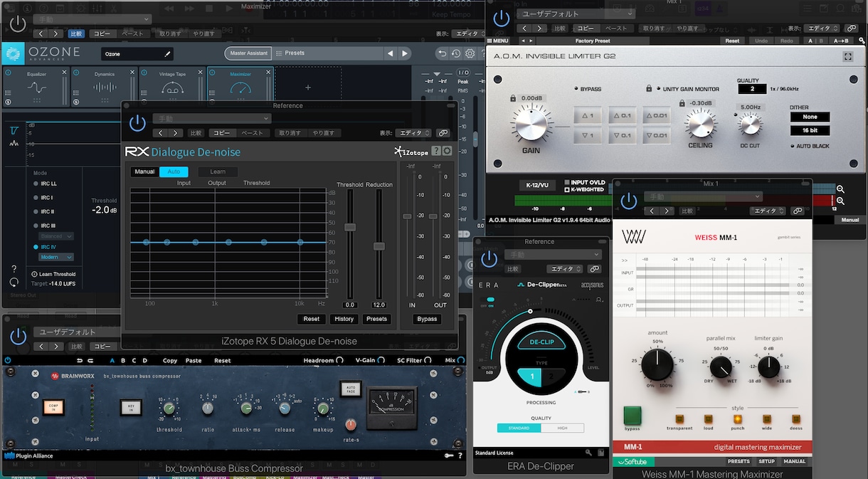Toggle BYPASS on Invisible Limiter G2
This screenshot has height=479, width=868.
tap(587, 89)
